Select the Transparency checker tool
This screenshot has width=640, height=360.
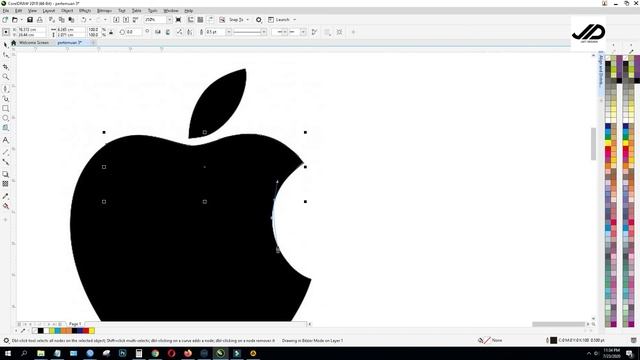[5, 184]
